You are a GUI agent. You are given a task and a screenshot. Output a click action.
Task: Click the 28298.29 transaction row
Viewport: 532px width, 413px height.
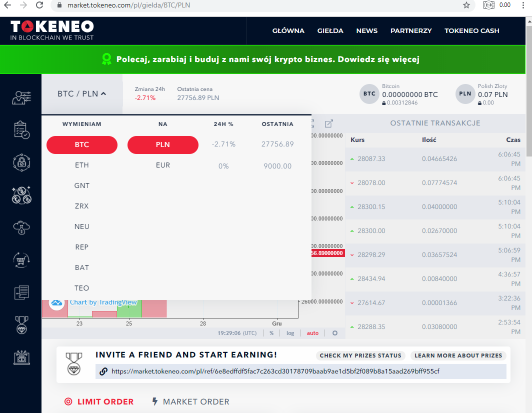[435, 255]
